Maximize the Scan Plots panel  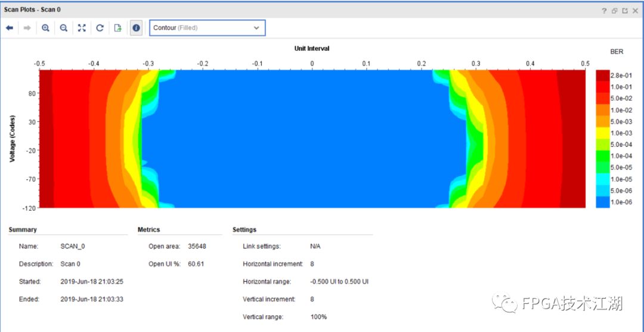pos(625,10)
